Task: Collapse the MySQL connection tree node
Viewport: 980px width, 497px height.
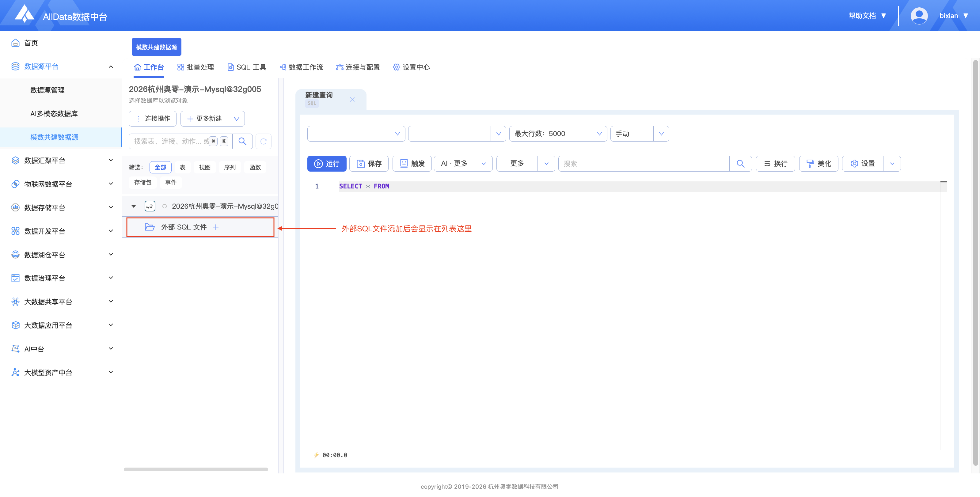Action: coord(134,206)
